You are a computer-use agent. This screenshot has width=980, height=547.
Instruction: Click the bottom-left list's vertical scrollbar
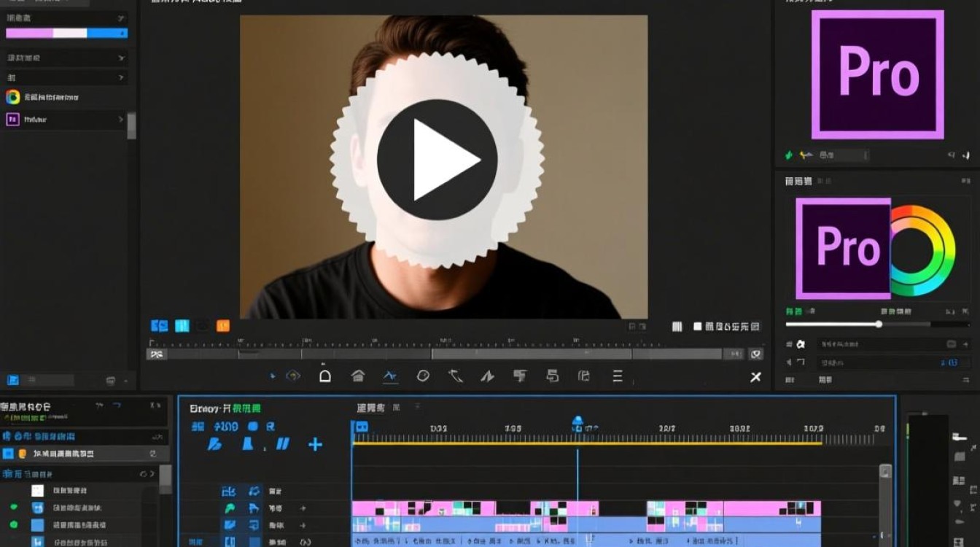(165, 479)
